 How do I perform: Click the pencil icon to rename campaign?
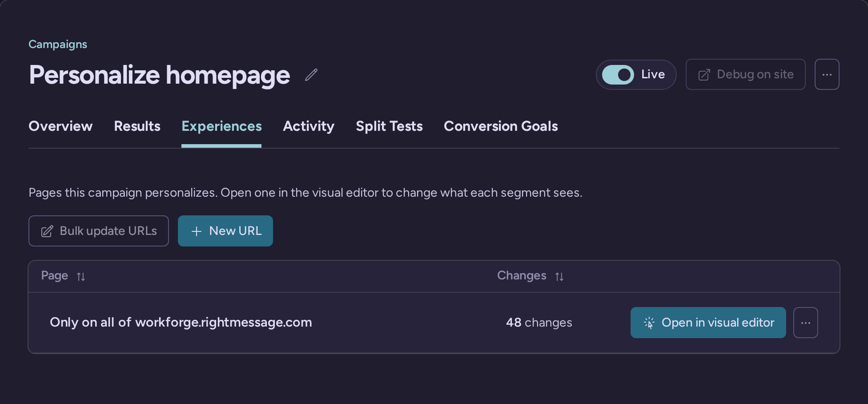[x=311, y=75]
